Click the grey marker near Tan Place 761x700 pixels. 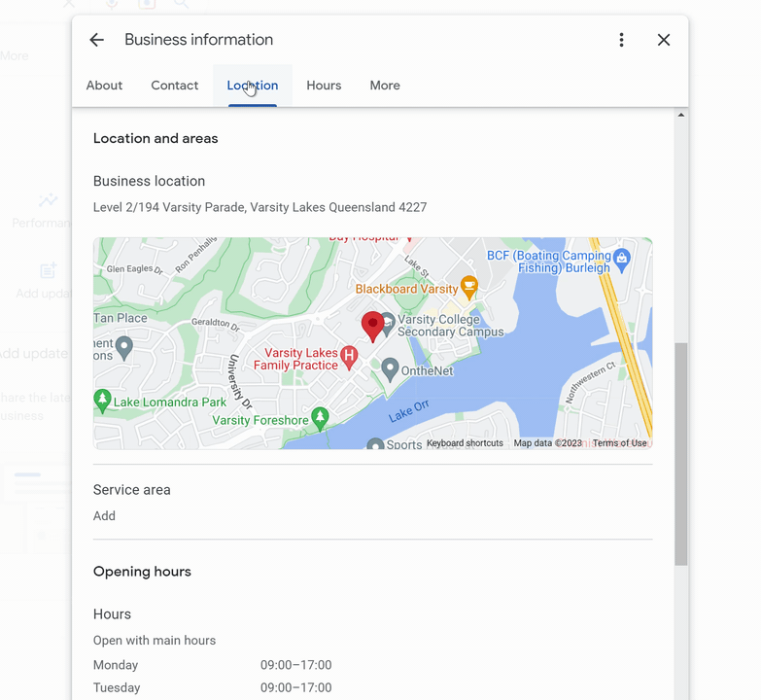click(x=124, y=347)
